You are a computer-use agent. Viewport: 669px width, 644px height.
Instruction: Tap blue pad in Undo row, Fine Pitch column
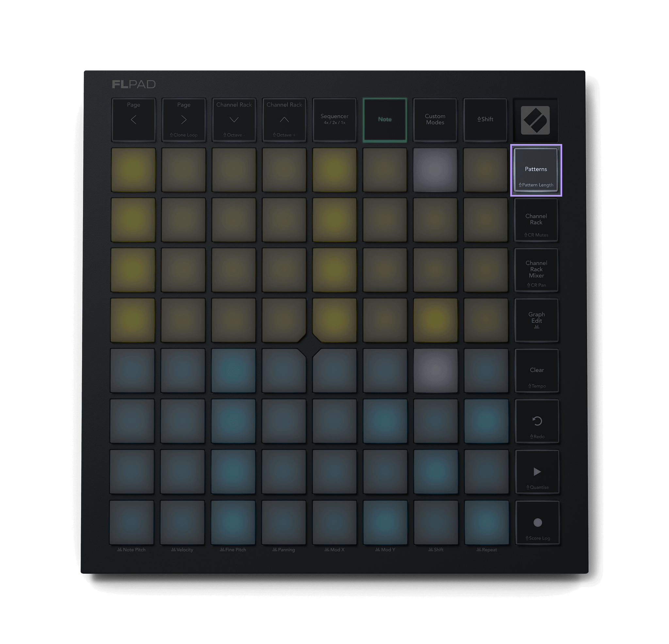tap(234, 421)
